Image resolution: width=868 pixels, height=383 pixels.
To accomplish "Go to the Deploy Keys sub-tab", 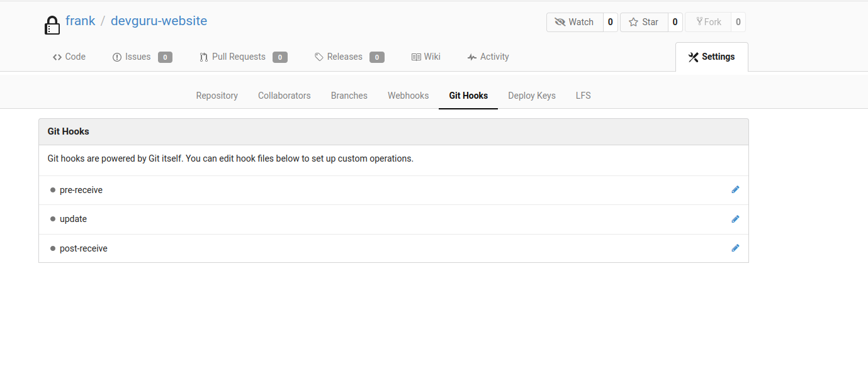I will click(531, 96).
